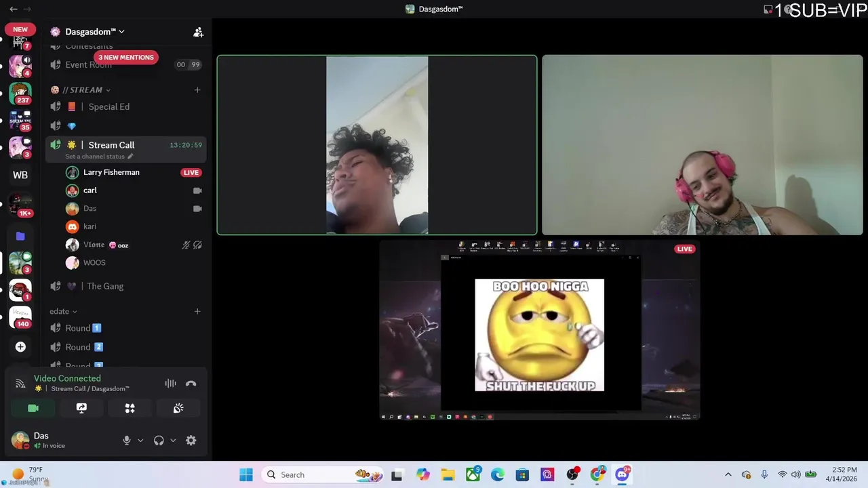868x488 pixels.
Task: Join The Gang voice channel
Action: (x=125, y=287)
